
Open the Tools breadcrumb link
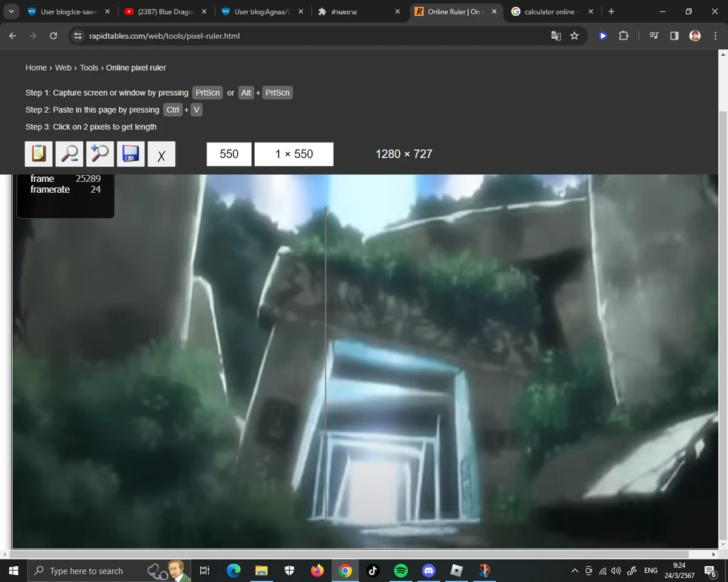[89, 67]
